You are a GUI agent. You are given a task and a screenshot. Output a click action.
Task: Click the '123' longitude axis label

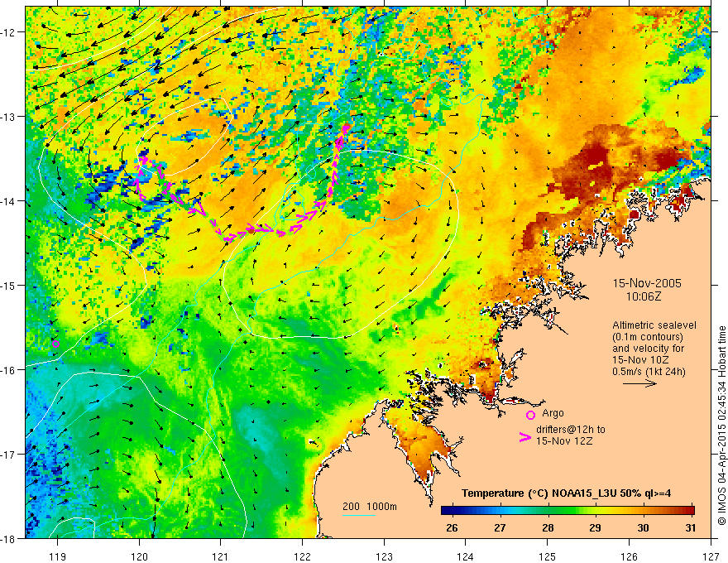coord(384,556)
